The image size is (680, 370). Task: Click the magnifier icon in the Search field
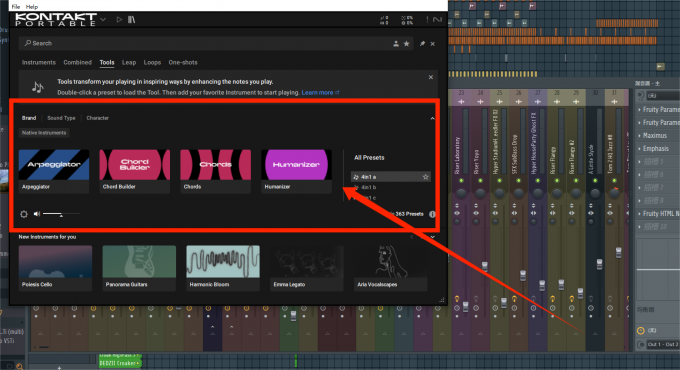click(x=28, y=43)
